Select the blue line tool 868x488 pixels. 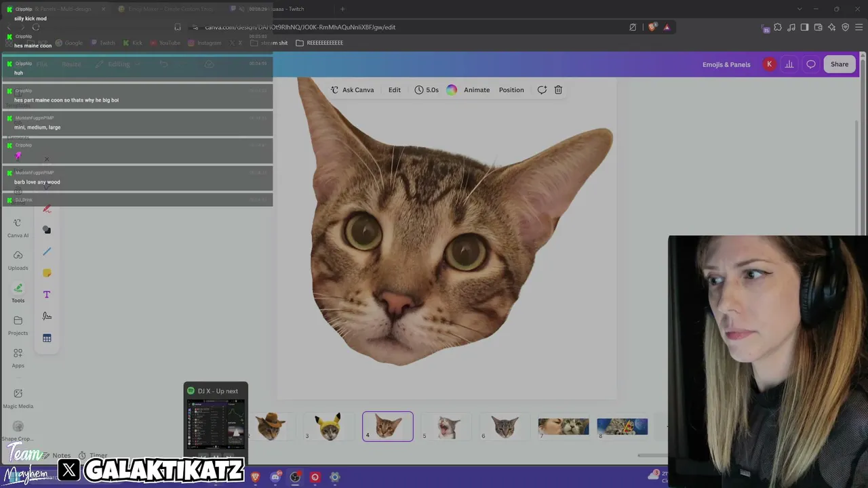47,251
